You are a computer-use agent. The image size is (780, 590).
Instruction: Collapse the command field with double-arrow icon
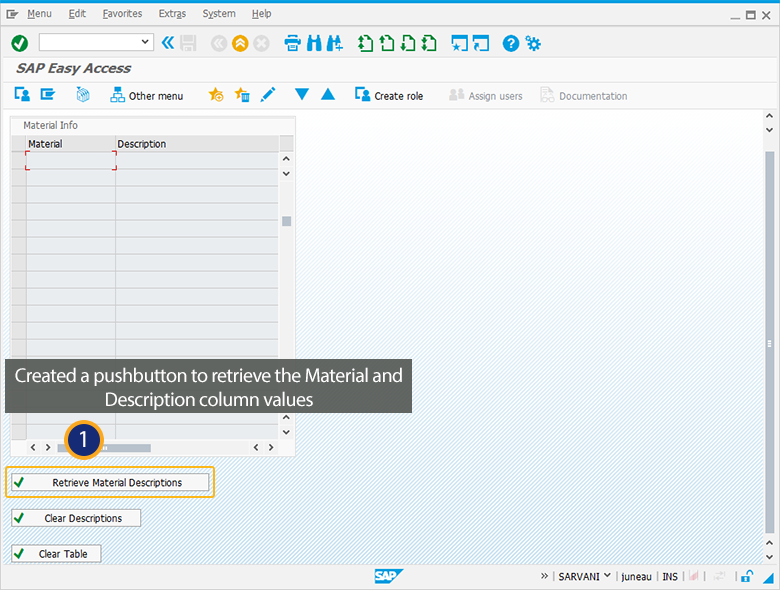168,43
